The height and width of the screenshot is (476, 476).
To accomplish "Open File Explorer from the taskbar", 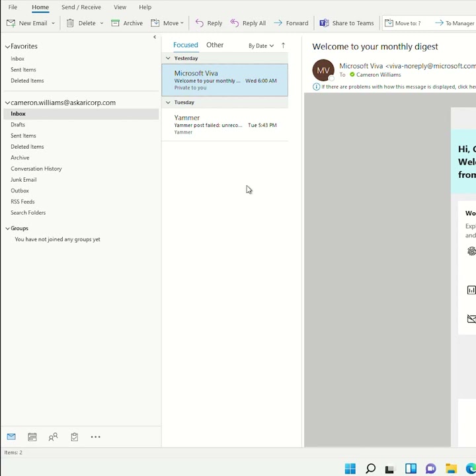I will [451, 469].
